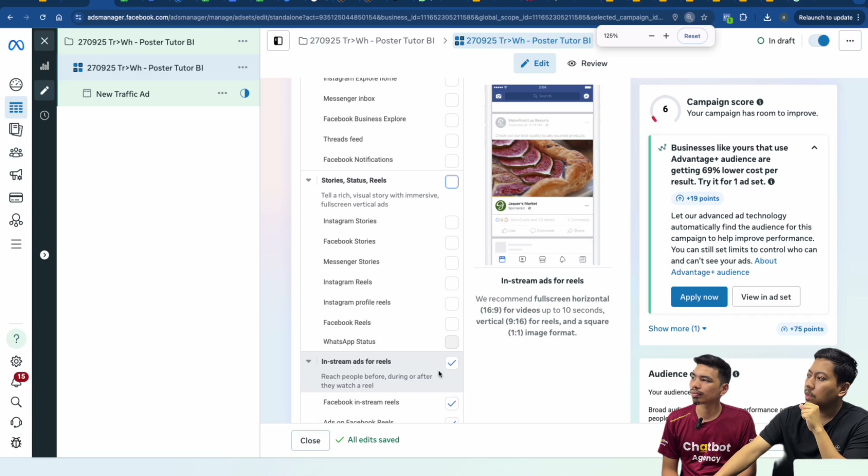
Task: Open the top-right more options button
Action: click(850, 41)
